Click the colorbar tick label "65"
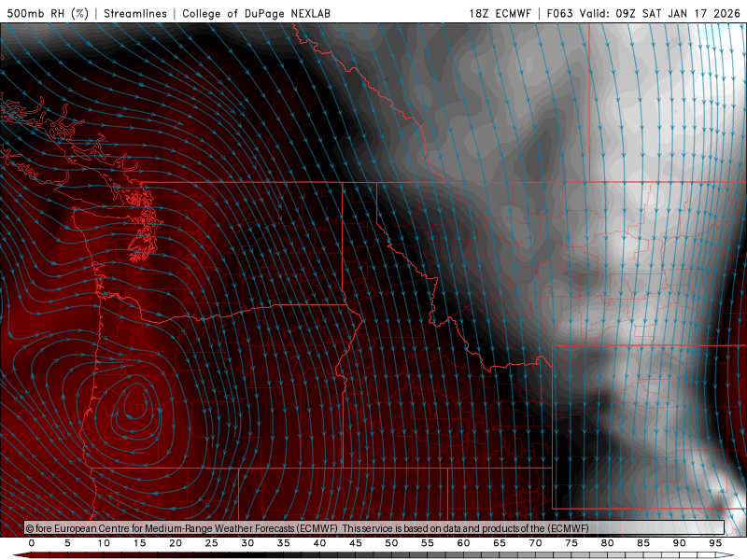The height and width of the screenshot is (560, 747). [500, 543]
